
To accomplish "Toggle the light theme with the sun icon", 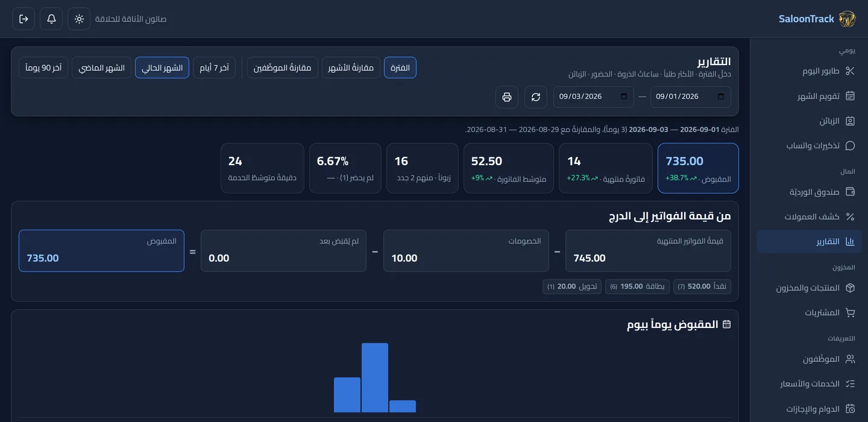I will (x=79, y=19).
